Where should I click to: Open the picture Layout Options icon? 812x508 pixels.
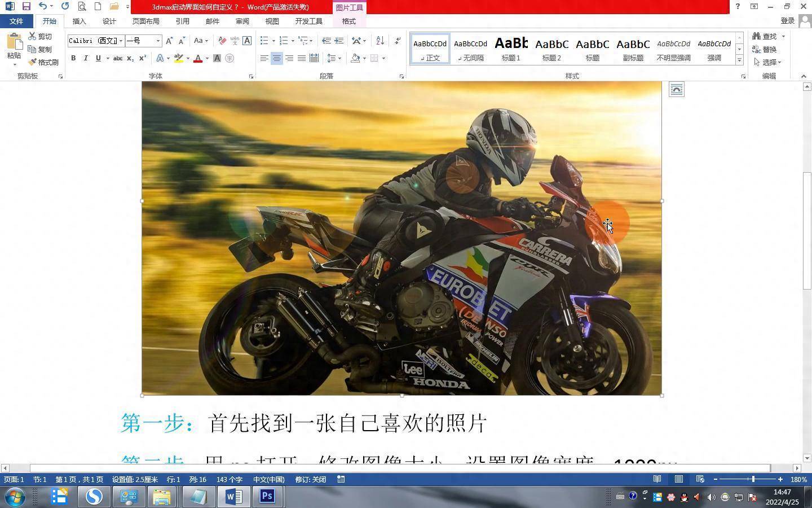tap(676, 89)
